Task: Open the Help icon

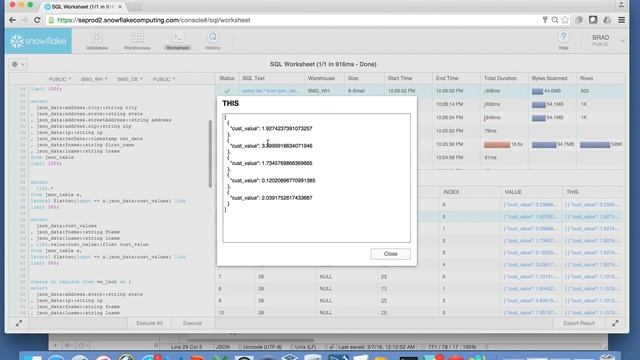Action: [563, 40]
